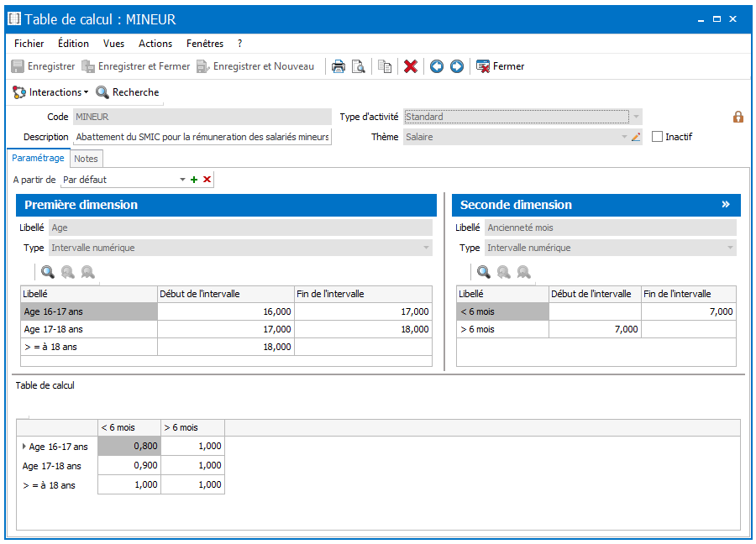The width and height of the screenshot is (756, 544).
Task: Click the printer icon
Action: (x=339, y=66)
